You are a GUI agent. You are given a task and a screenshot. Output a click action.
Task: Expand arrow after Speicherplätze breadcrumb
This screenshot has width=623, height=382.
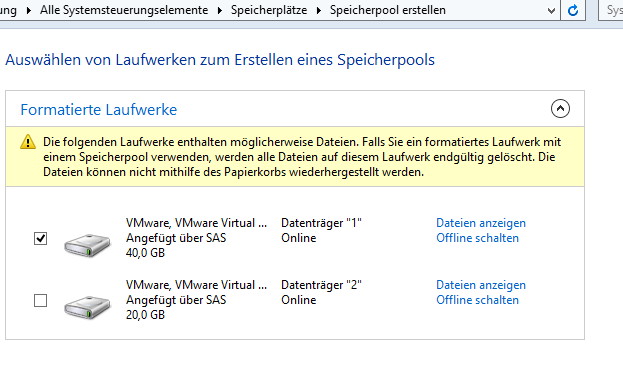tap(319, 10)
